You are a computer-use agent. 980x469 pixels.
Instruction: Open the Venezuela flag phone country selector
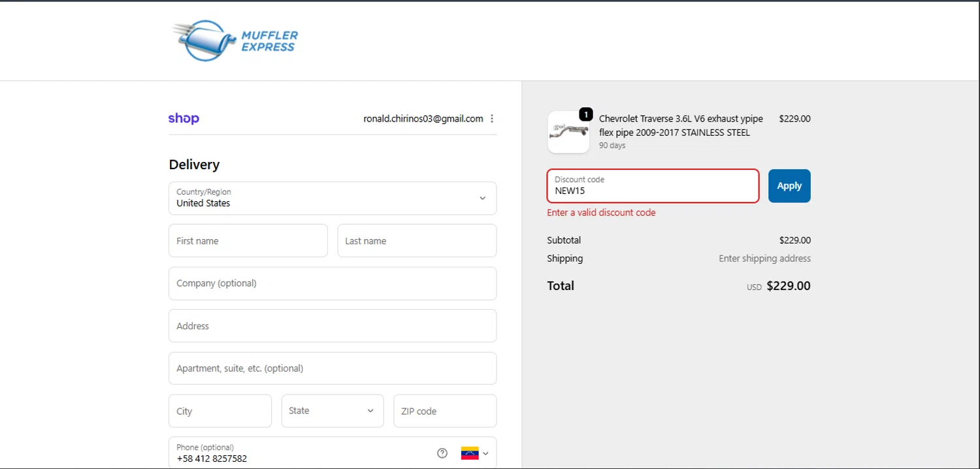coord(475,453)
